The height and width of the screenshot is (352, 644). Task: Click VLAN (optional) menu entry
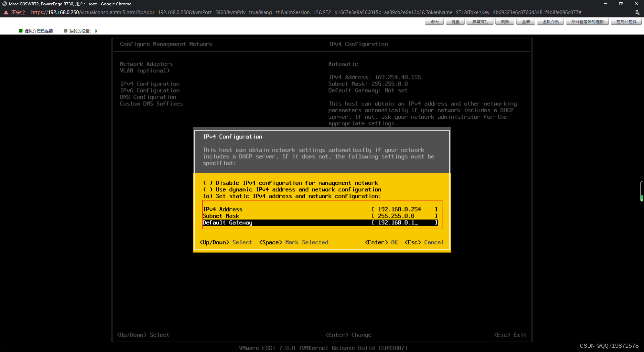(145, 71)
